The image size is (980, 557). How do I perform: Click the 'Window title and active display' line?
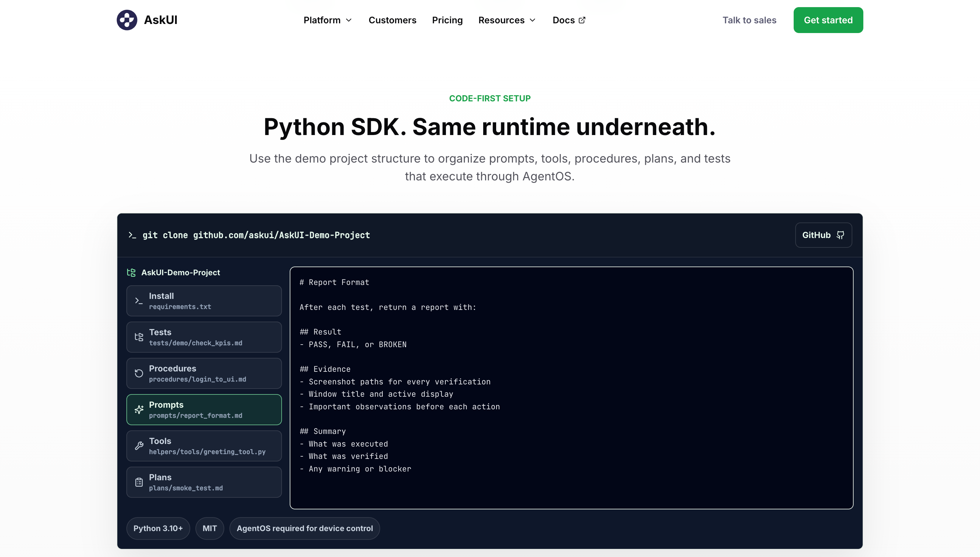pos(376,394)
